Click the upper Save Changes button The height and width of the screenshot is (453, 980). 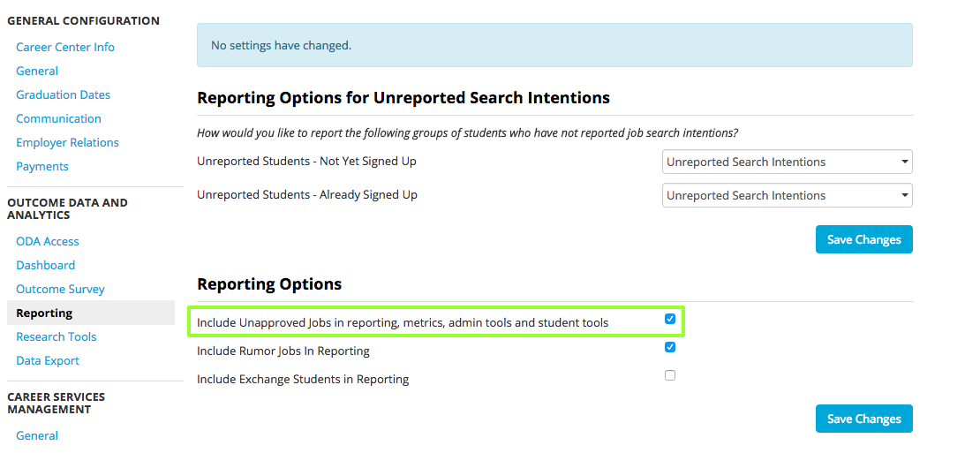863,239
